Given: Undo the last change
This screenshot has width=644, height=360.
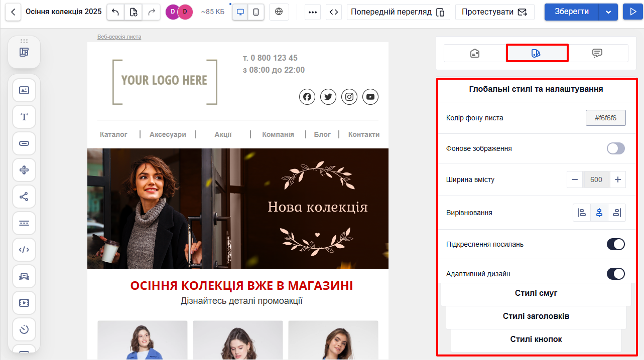Looking at the screenshot, I should point(115,12).
